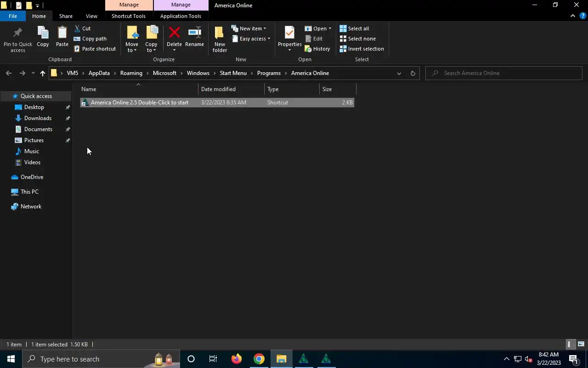The height and width of the screenshot is (368, 588).
Task: Refresh the America Online folder view
Action: point(413,73)
